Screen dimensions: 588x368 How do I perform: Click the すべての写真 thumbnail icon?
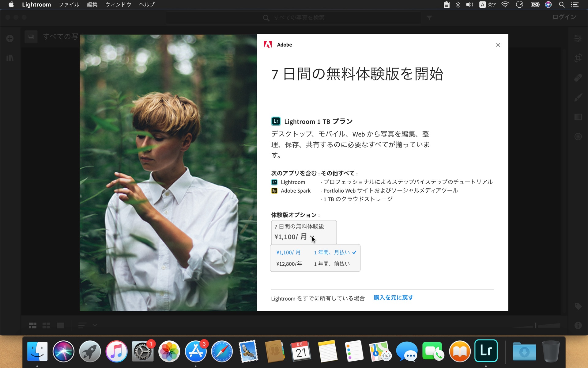[31, 37]
